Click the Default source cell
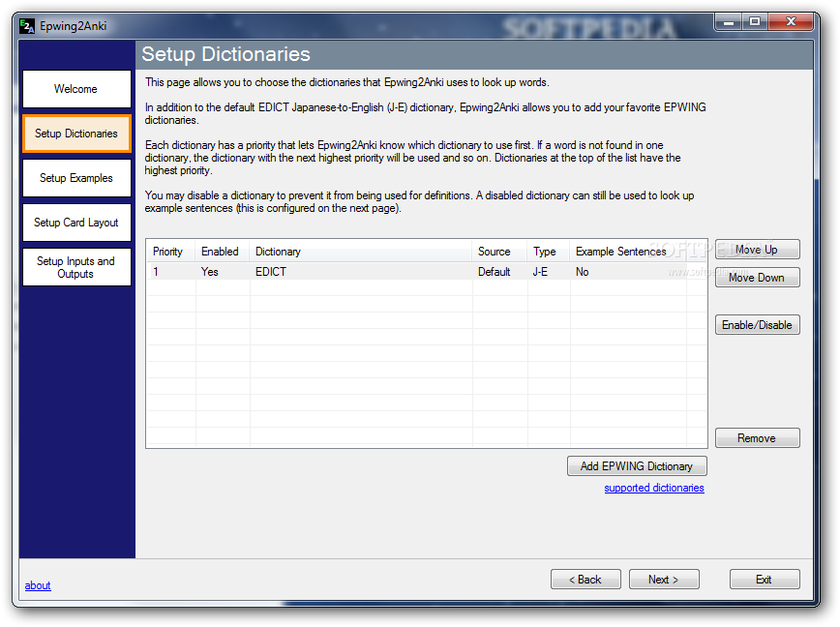This screenshot has height=627, width=840. pyautogui.click(x=494, y=272)
